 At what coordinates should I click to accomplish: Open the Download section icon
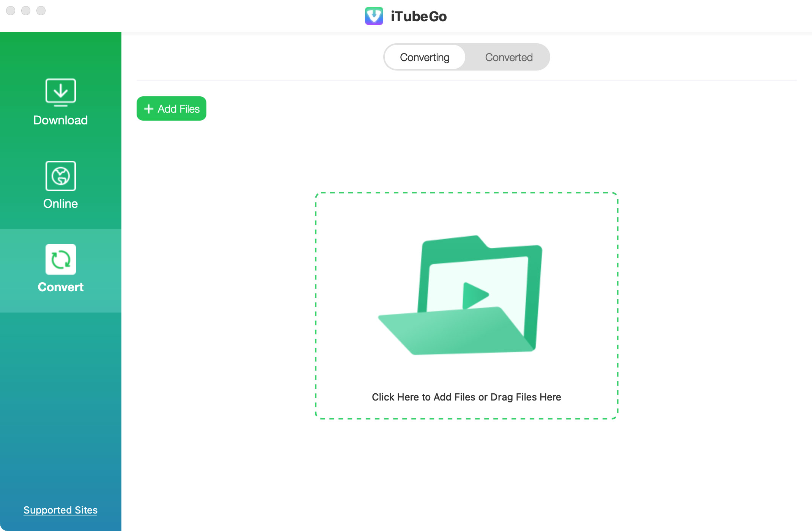pos(61,92)
